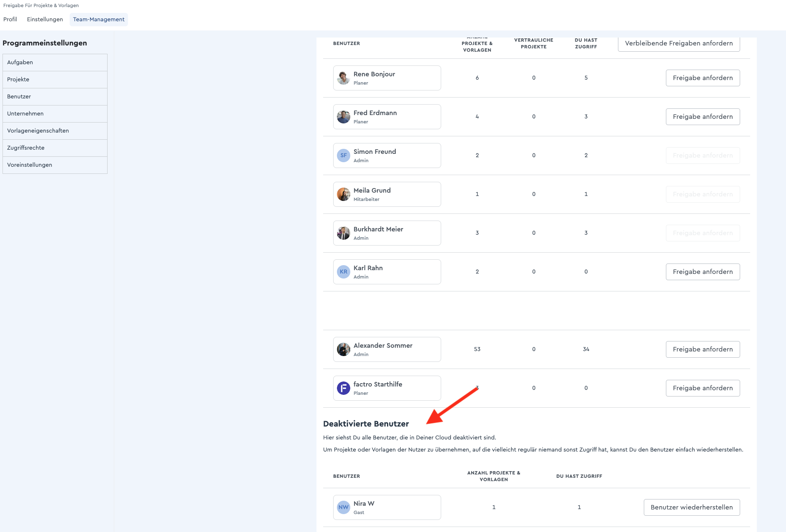Viewport: 786px width, 532px height.
Task: Click the factro Starthilfe user card
Action: click(387, 388)
